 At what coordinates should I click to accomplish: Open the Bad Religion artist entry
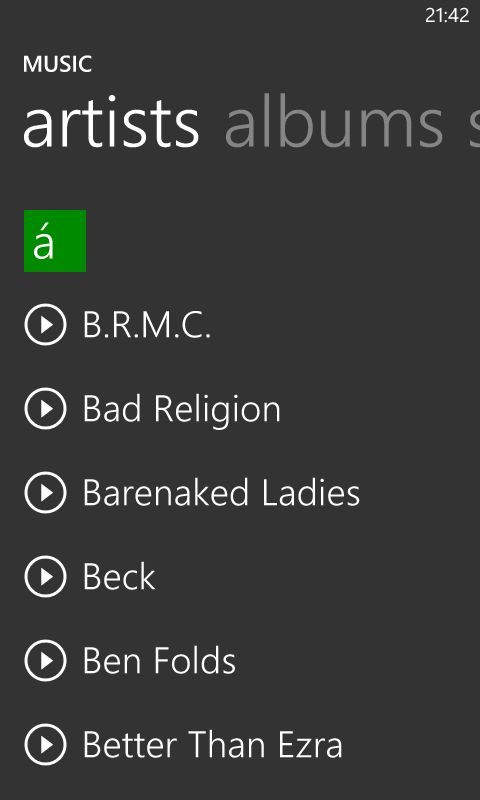[x=182, y=410]
